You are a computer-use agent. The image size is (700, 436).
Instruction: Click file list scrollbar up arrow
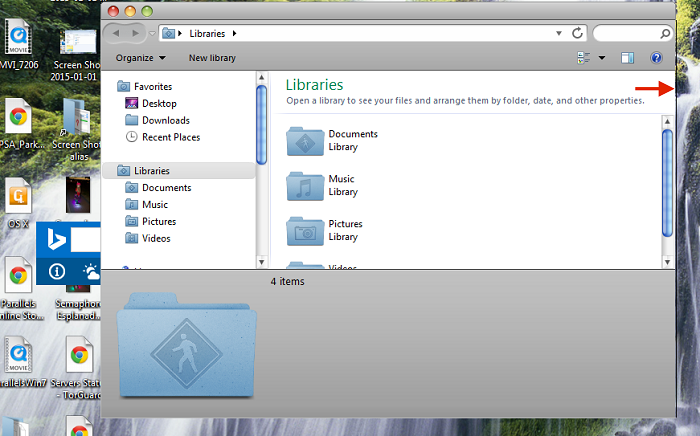coord(667,121)
